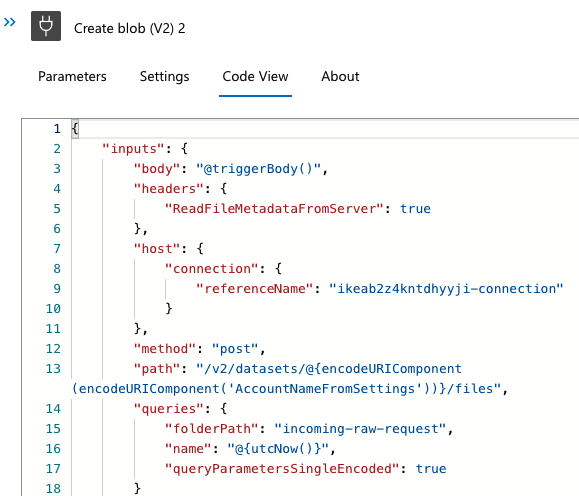Click the 'AccountNameFromSettings' text in the path
This screenshot has height=496, width=579.
pyautogui.click(x=326, y=389)
